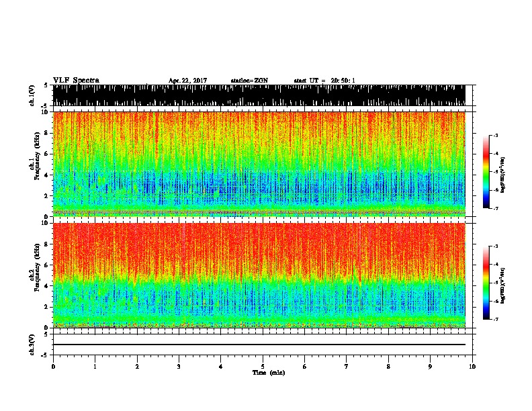Click time axis tick label "3"
Viewport: 532px width, 411px height.
[x=179, y=367]
